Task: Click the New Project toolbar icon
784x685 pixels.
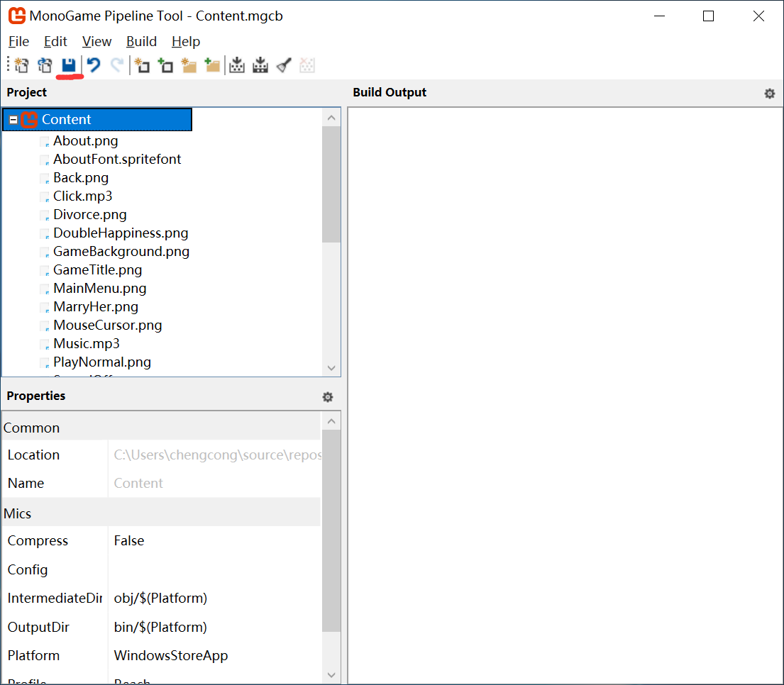Action: pyautogui.click(x=21, y=66)
